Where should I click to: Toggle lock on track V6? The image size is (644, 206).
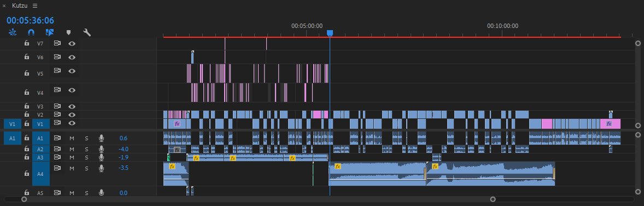27,57
